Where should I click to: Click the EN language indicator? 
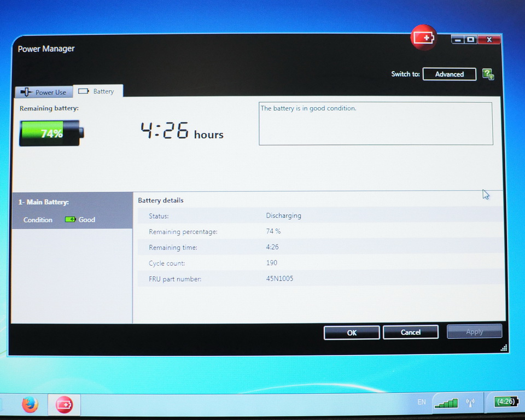click(422, 402)
